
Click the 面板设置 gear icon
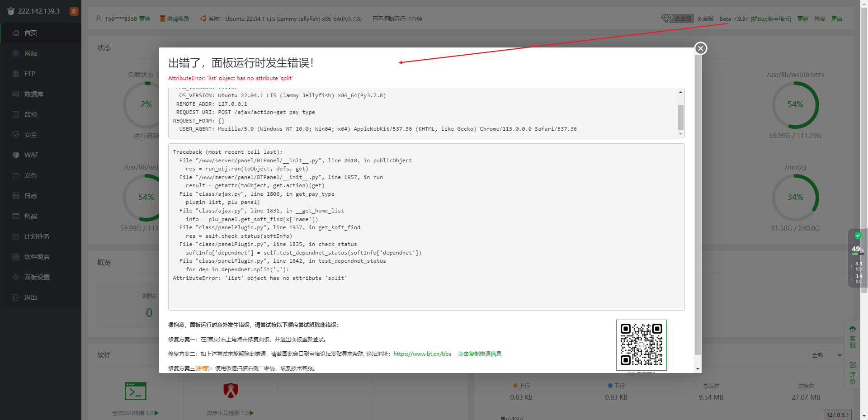[x=16, y=277]
